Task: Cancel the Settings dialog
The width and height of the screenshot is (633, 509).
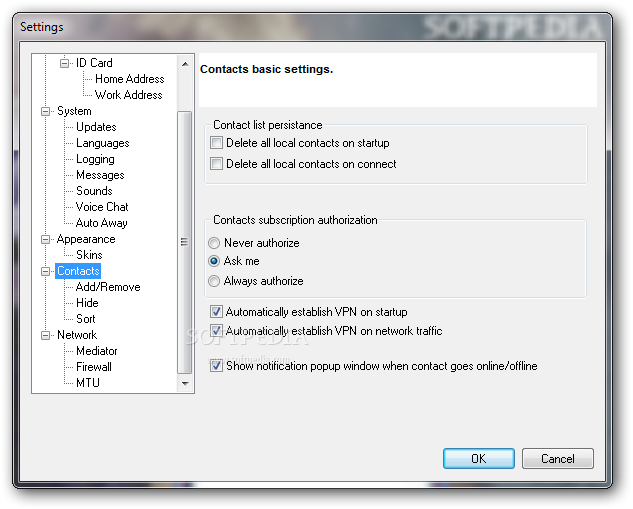Action: [x=558, y=459]
